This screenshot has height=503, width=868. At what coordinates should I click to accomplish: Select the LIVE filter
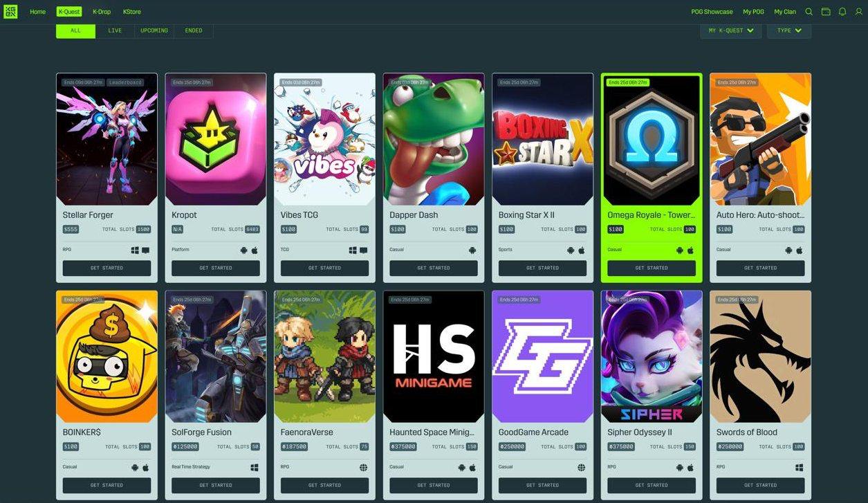(x=115, y=31)
